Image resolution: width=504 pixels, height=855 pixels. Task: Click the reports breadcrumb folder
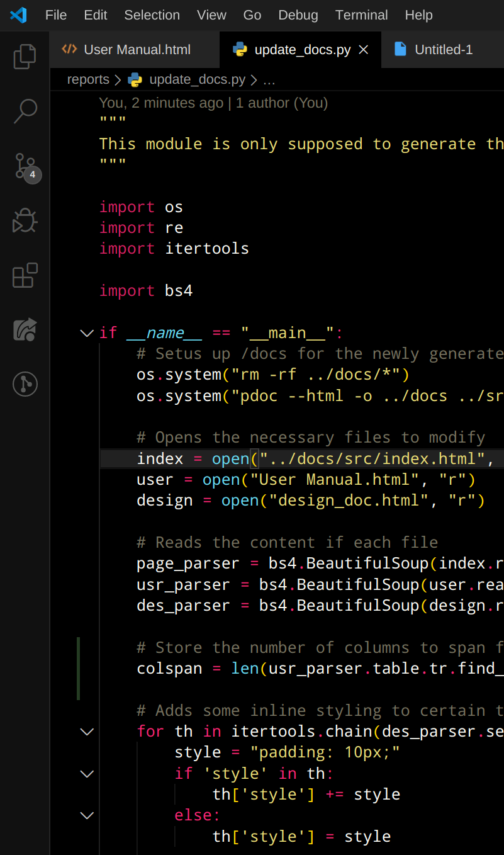88,80
